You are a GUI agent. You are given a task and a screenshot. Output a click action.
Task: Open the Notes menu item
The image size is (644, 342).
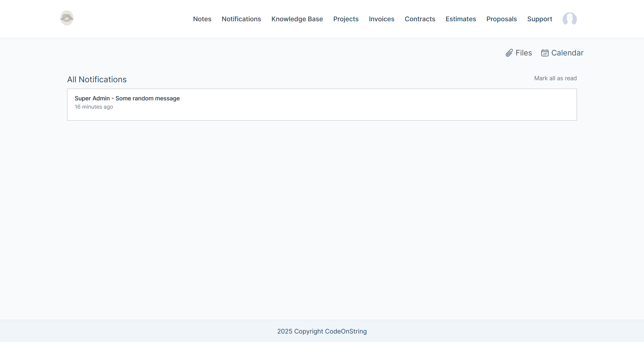[202, 19]
